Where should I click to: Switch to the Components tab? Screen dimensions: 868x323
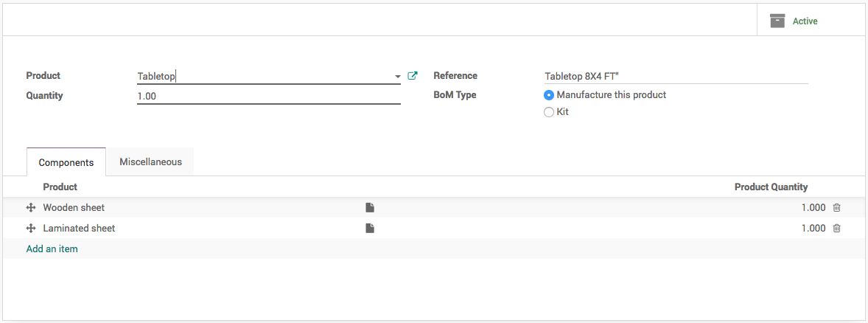66,162
